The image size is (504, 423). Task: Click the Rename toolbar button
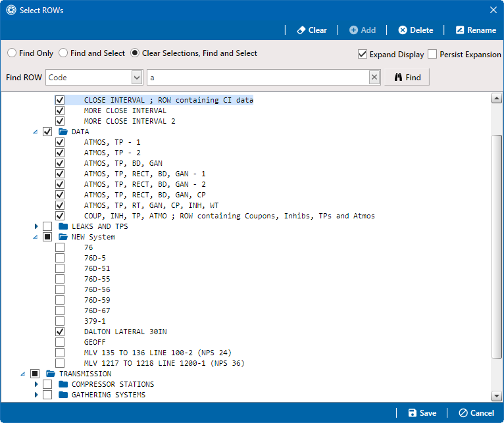click(476, 30)
